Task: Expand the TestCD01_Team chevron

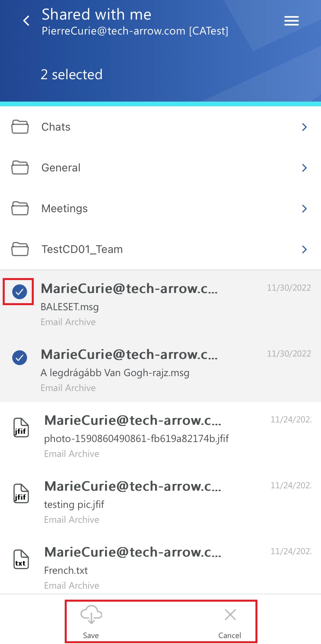Action: pyautogui.click(x=304, y=249)
